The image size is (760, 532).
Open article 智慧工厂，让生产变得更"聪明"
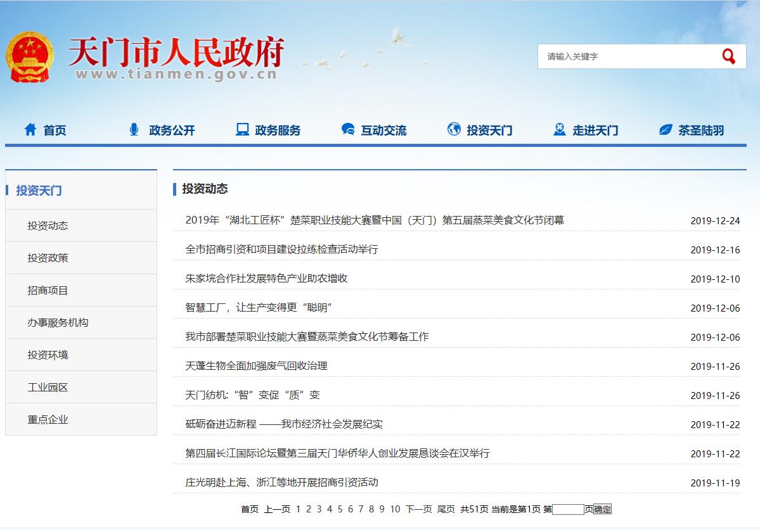[259, 308]
